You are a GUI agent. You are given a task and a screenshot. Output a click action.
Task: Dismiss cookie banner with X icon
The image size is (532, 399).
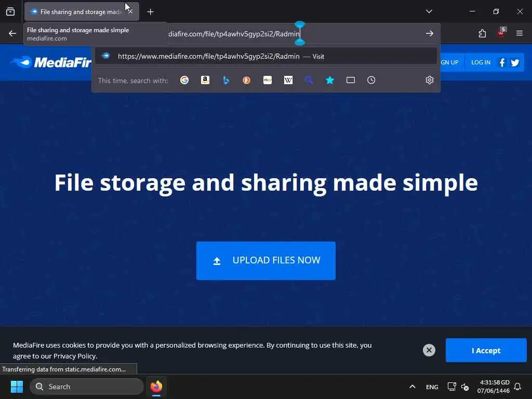point(429,350)
